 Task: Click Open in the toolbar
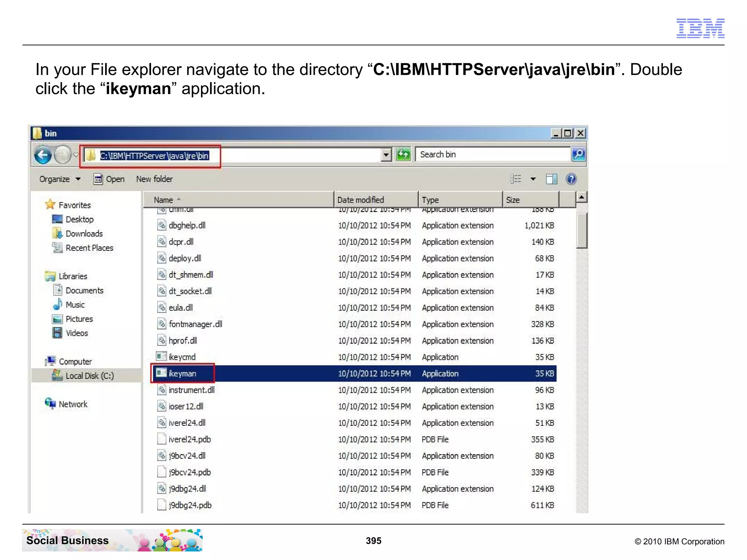(109, 179)
